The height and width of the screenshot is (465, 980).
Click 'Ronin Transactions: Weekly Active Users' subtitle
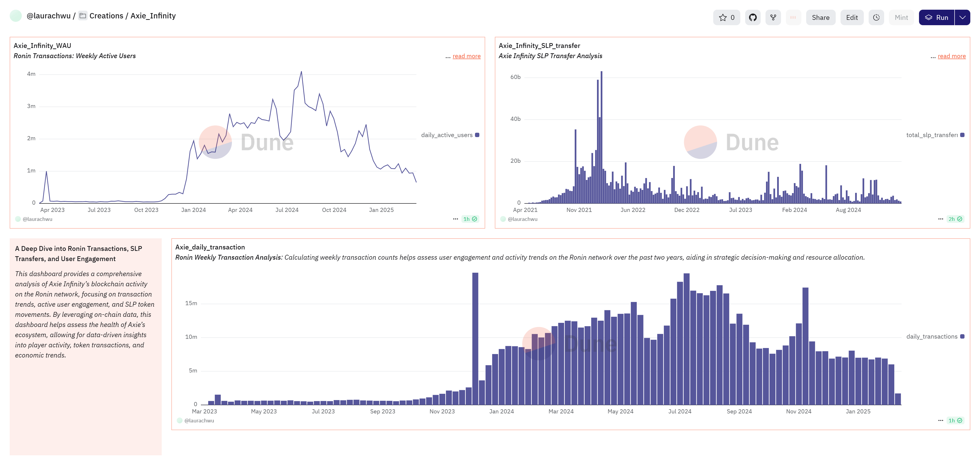75,56
